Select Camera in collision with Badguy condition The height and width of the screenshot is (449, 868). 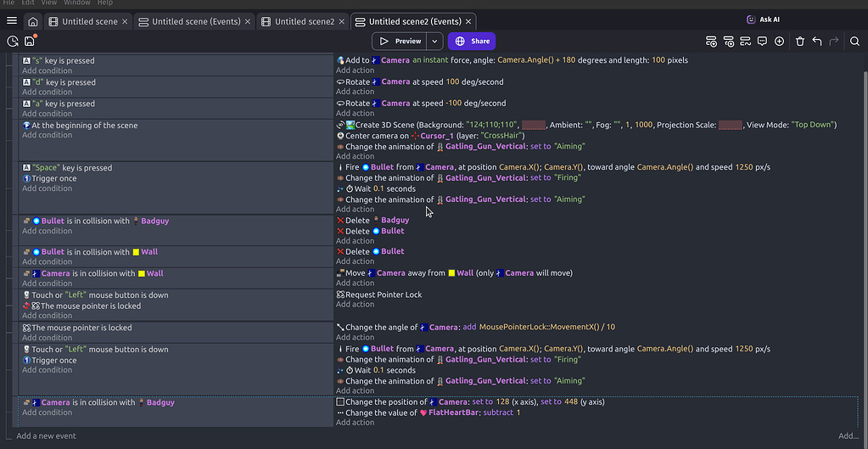(x=98, y=402)
